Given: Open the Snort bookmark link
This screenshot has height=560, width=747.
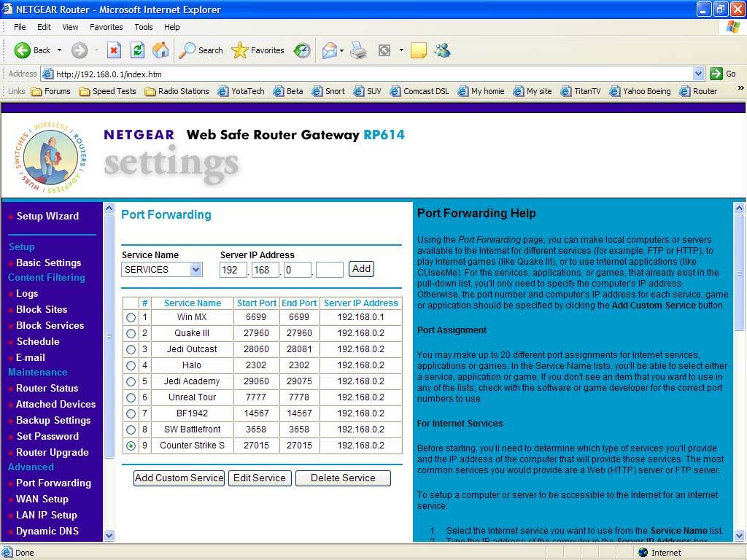Looking at the screenshot, I should click(328, 91).
